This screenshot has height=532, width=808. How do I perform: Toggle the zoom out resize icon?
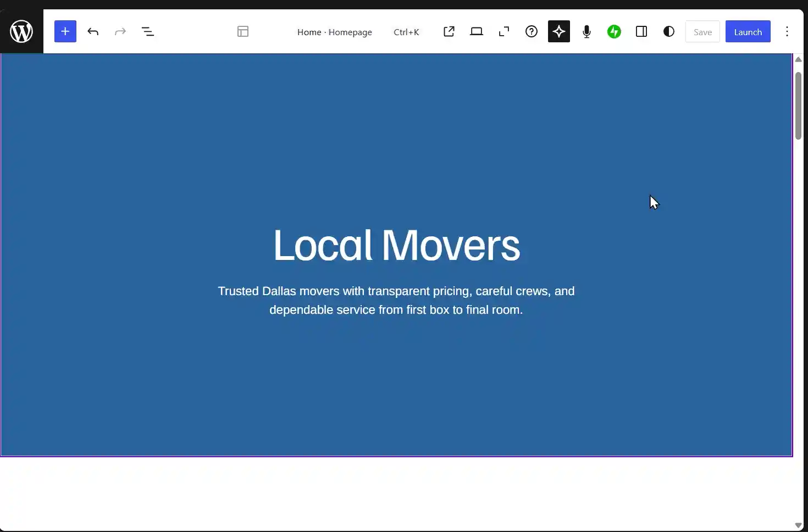click(504, 31)
